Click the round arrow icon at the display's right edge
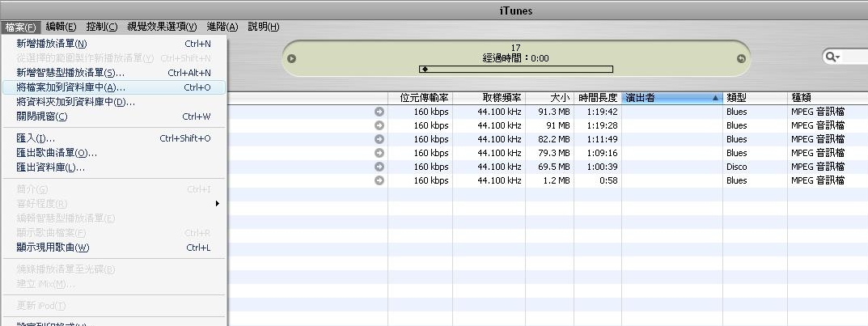This screenshot has width=868, height=326. [740, 58]
